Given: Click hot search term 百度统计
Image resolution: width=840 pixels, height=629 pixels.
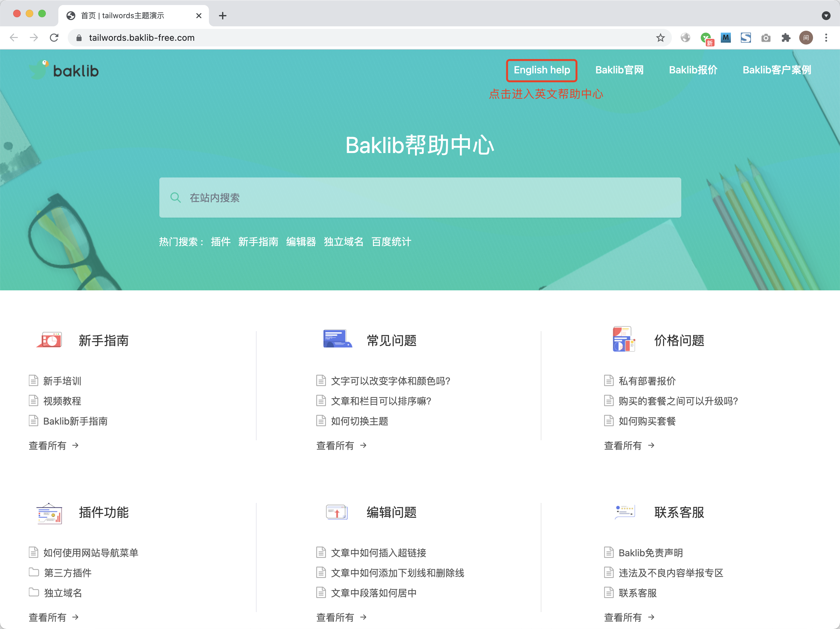Looking at the screenshot, I should pyautogui.click(x=391, y=242).
